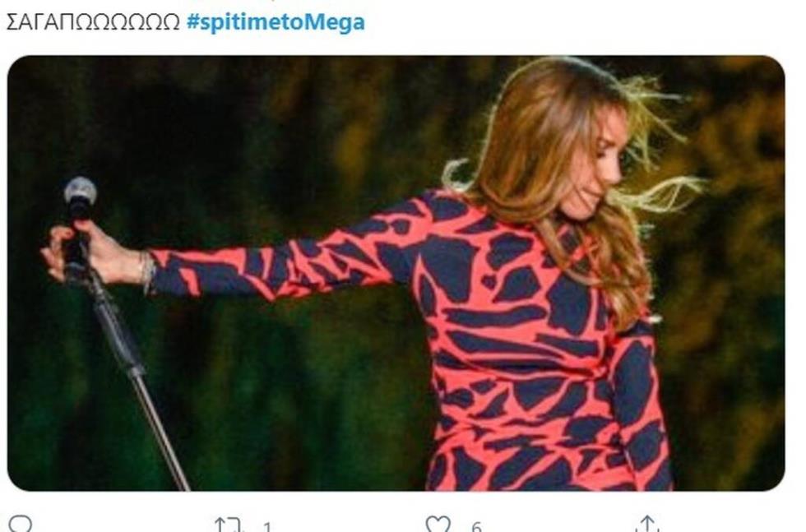This screenshot has width=806, height=532.
Task: Open the share arrow icon menu
Action: [x=647, y=525]
